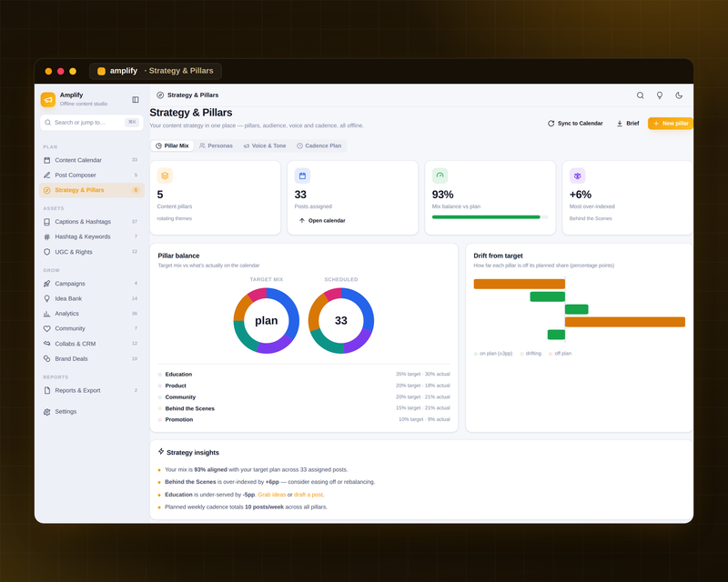Switch to Personas tab
Image resolution: width=728 pixels, height=582 pixels.
coord(216,145)
